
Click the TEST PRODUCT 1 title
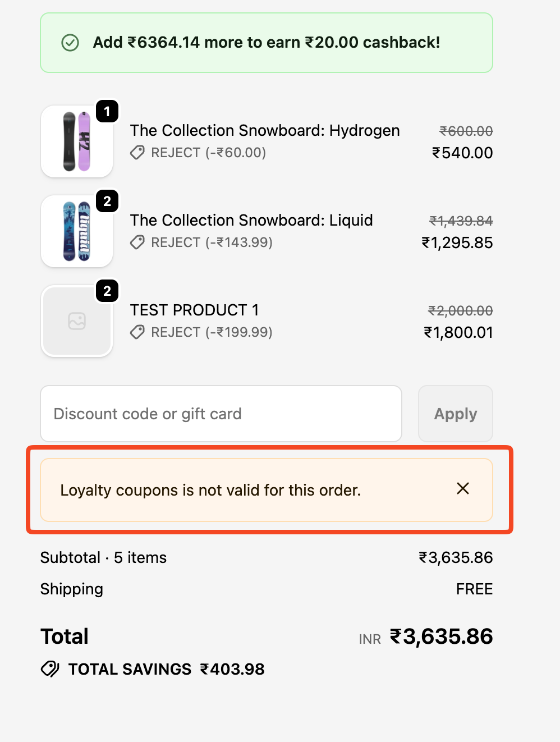click(194, 310)
